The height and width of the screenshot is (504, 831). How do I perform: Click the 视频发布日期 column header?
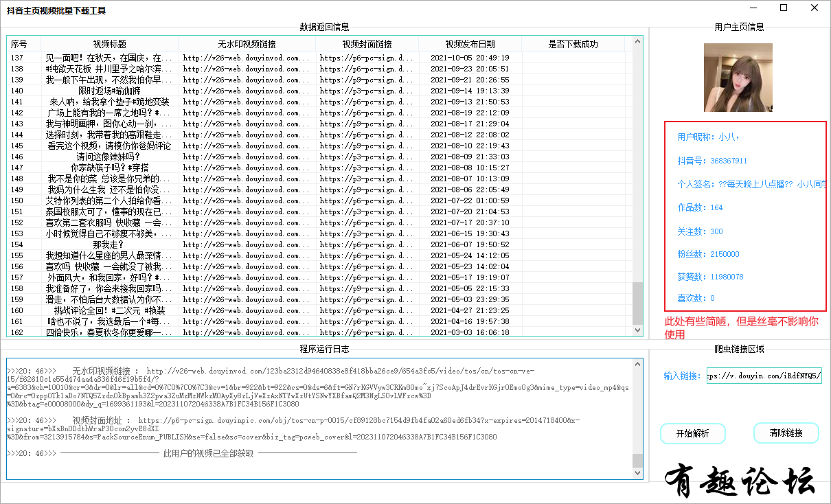click(x=470, y=44)
